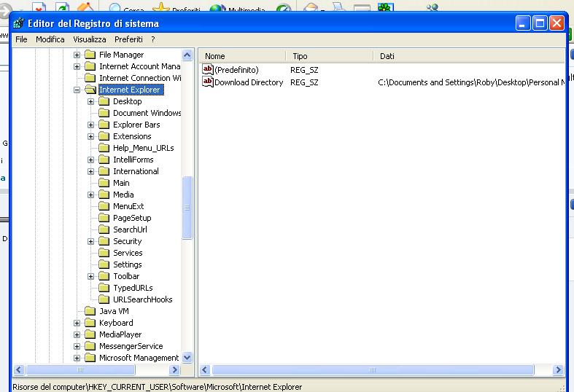The width and height of the screenshot is (574, 392).
Task: Open the Visualizza menu
Action: click(89, 39)
